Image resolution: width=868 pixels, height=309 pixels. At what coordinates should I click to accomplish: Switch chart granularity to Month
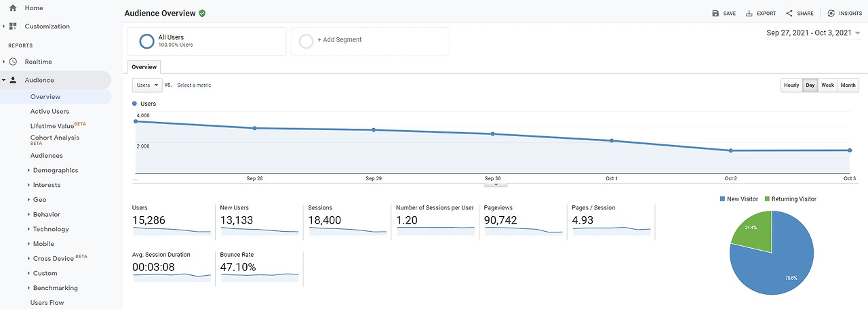[x=848, y=85]
